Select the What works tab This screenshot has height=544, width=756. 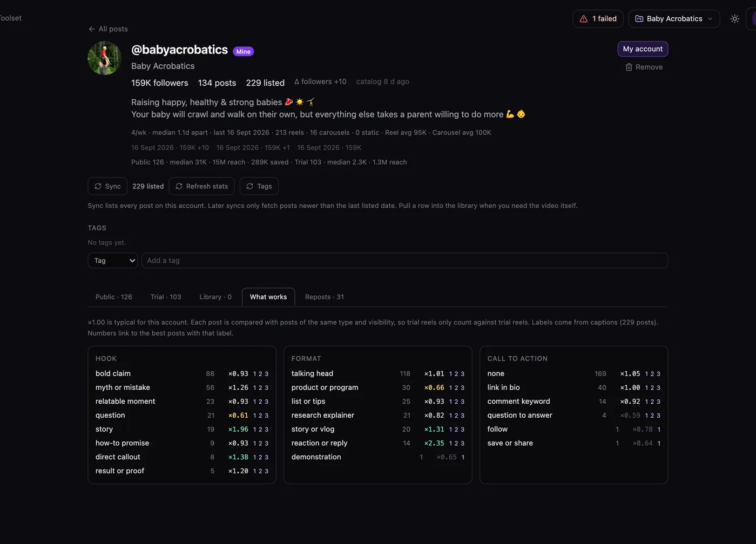pos(268,297)
